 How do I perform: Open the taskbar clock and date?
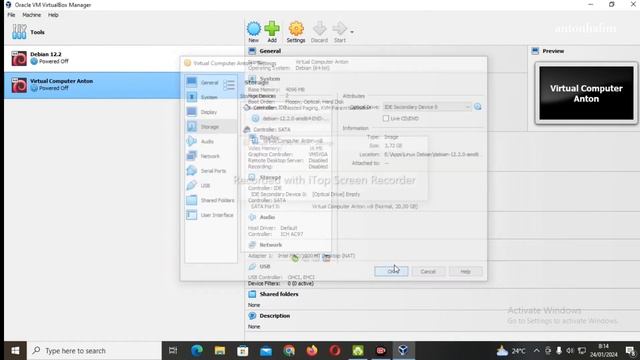(x=603, y=351)
